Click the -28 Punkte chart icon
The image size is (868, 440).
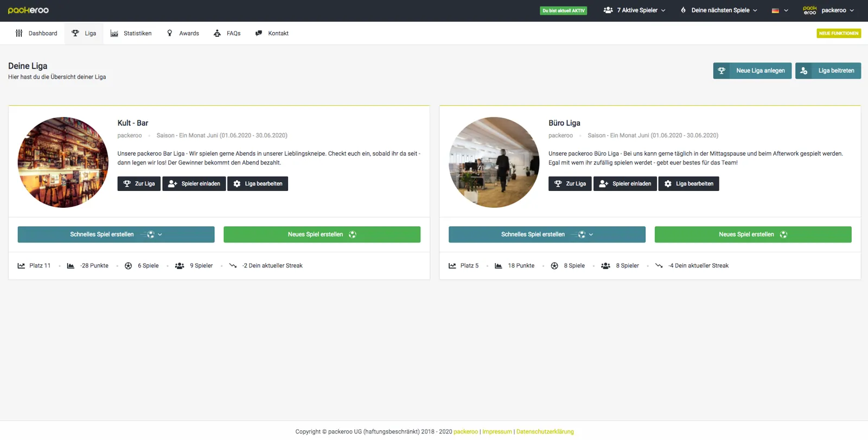[71, 266]
